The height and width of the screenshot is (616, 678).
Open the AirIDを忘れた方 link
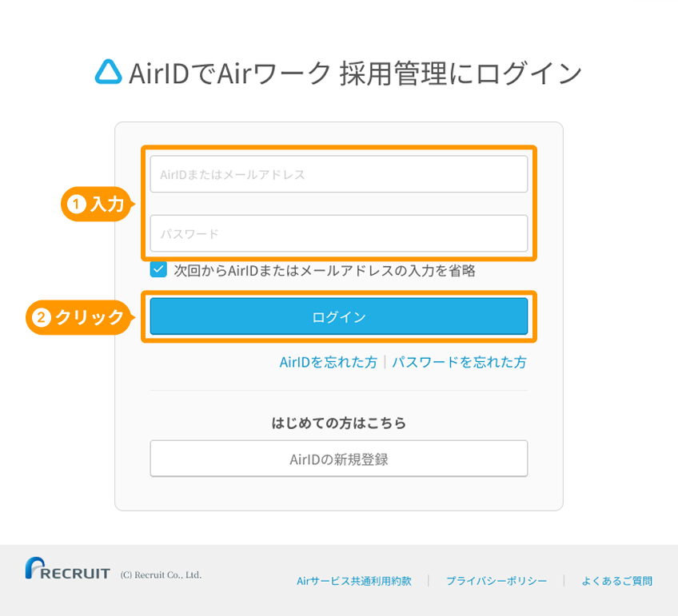pos(328,362)
